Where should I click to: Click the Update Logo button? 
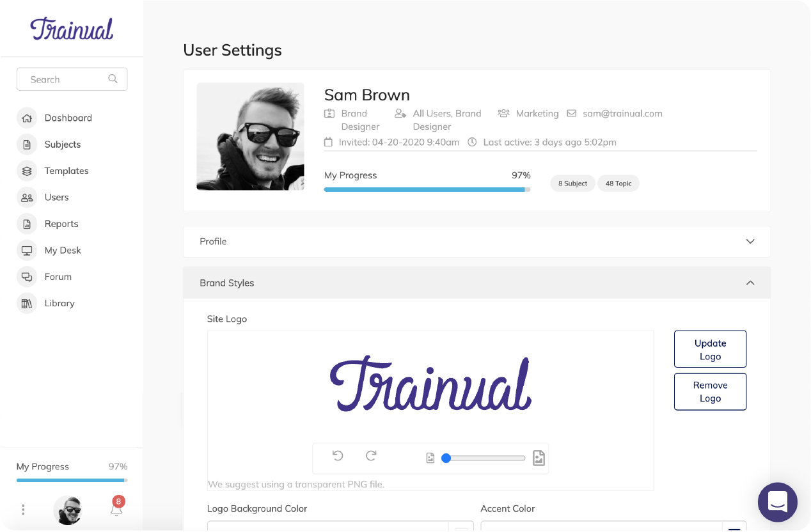(x=710, y=349)
